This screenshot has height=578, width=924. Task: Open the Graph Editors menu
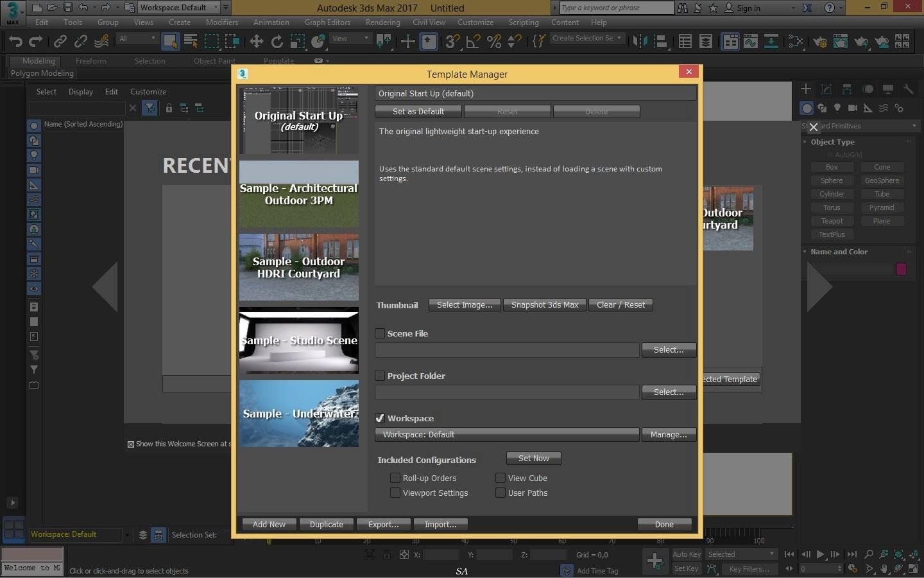coord(327,22)
